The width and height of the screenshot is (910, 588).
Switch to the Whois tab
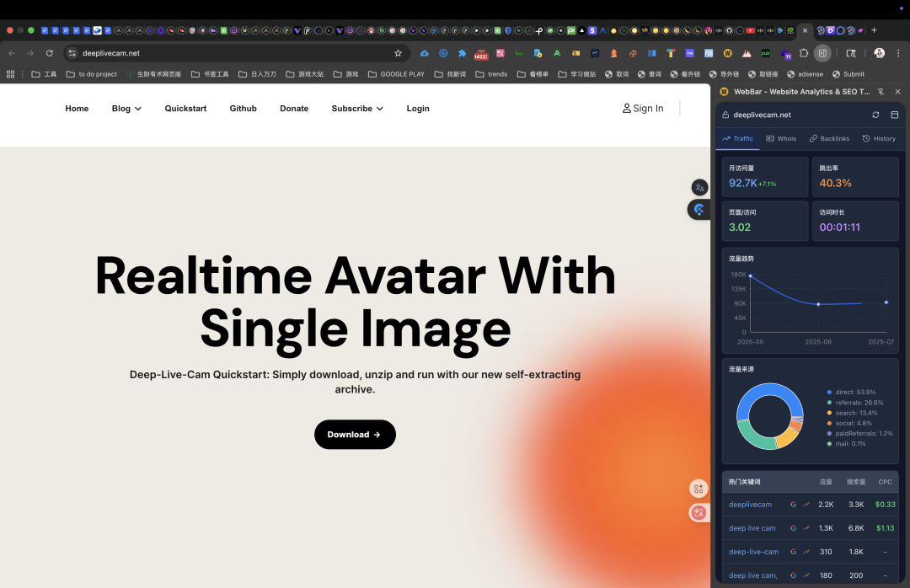[x=781, y=139]
